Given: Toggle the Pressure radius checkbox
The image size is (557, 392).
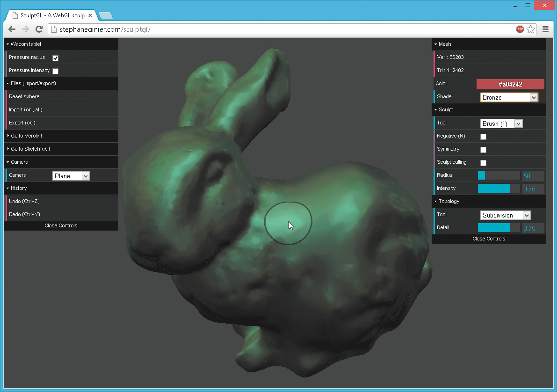Looking at the screenshot, I should click(55, 58).
